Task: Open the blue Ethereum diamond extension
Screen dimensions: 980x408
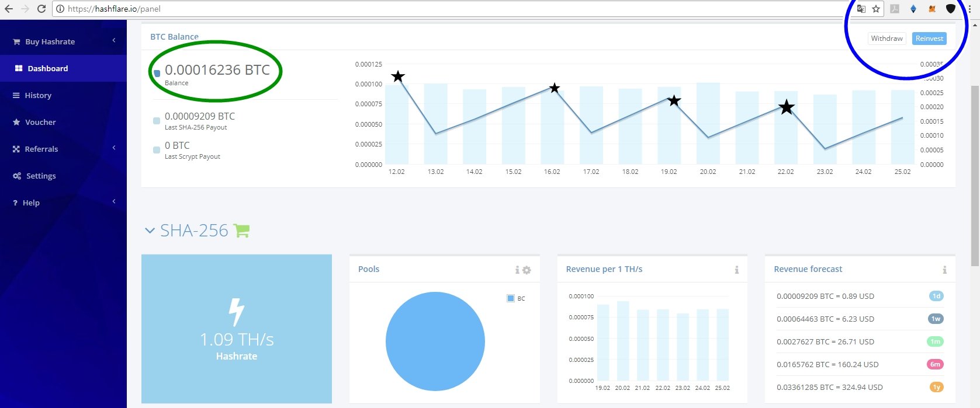Action: pyautogui.click(x=913, y=9)
